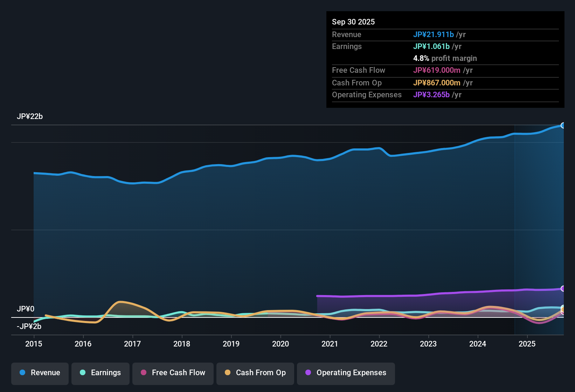Click the 4.8% profit margin text
The image size is (575, 392).
(445, 58)
